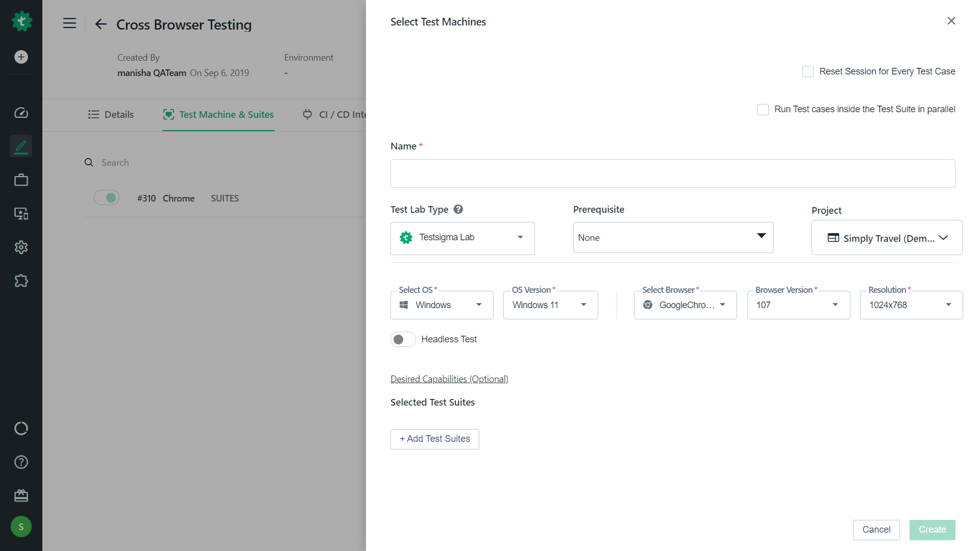Screen dimensions: 980x551
Task: Open the Test Lab Type dropdown
Action: pyautogui.click(x=462, y=238)
